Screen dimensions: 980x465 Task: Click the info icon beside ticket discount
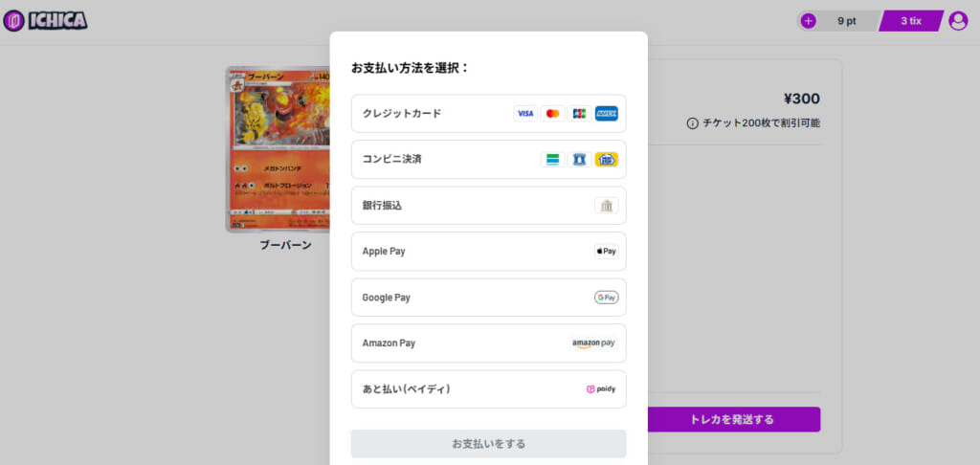[692, 123]
